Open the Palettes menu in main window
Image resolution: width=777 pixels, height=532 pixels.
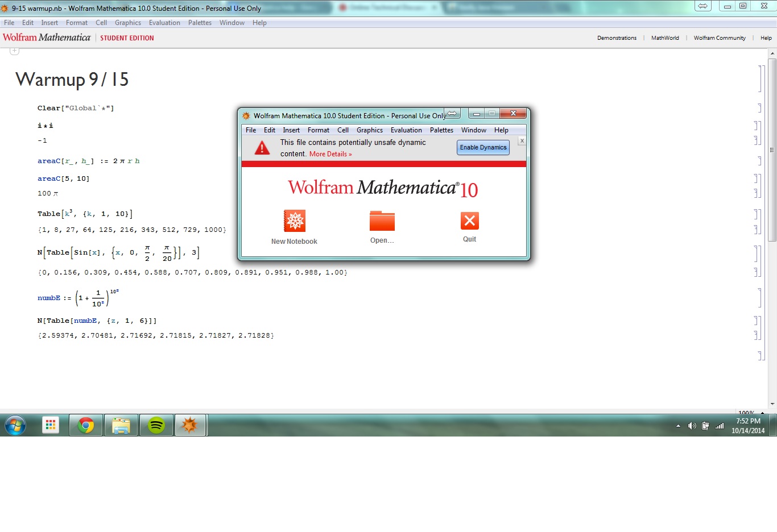coord(200,23)
